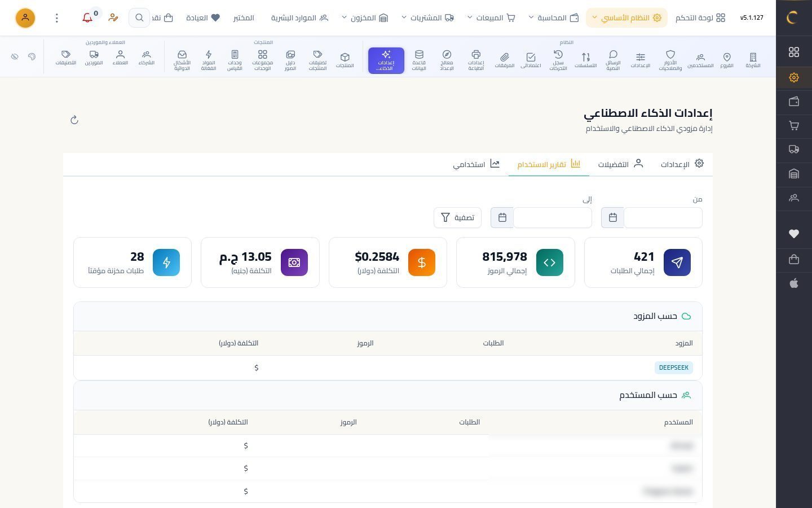This screenshot has height=508, width=812.
Task: Open الفروع (branches) in the toolbar
Action: tap(727, 60)
